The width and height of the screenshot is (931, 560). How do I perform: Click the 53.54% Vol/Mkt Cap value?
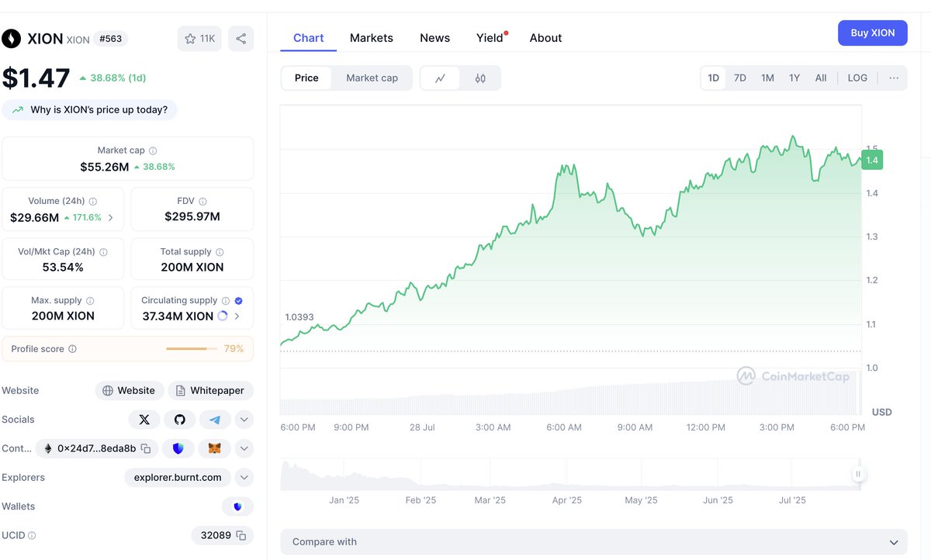(63, 268)
